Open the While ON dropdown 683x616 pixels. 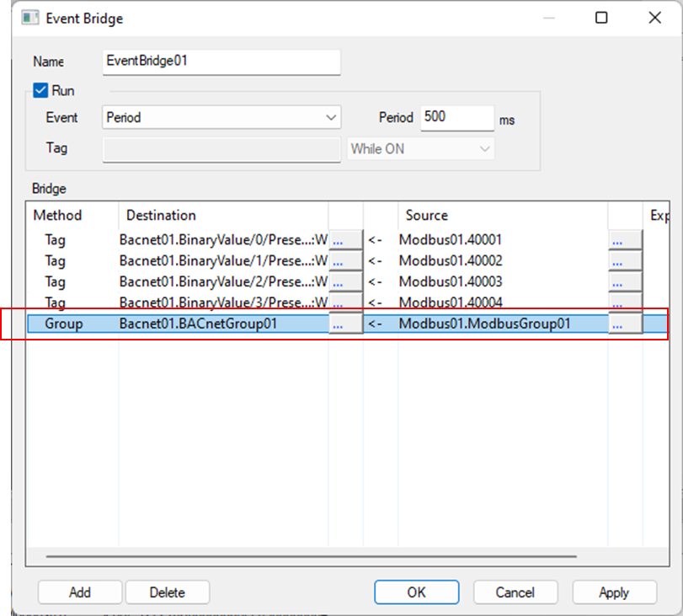click(x=421, y=148)
